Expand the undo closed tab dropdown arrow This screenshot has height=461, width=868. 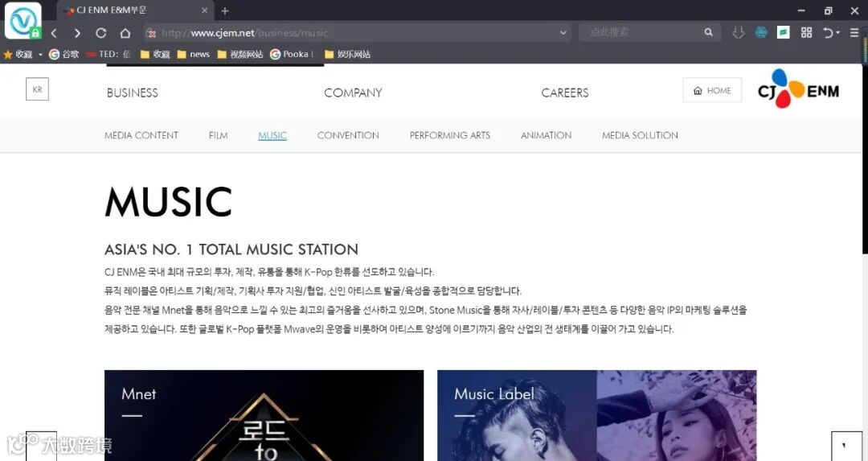837,33
